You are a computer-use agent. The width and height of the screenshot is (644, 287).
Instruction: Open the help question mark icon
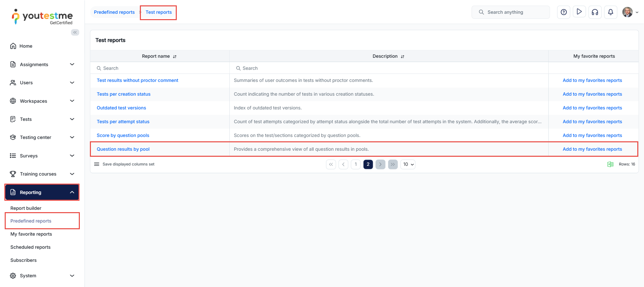(564, 12)
